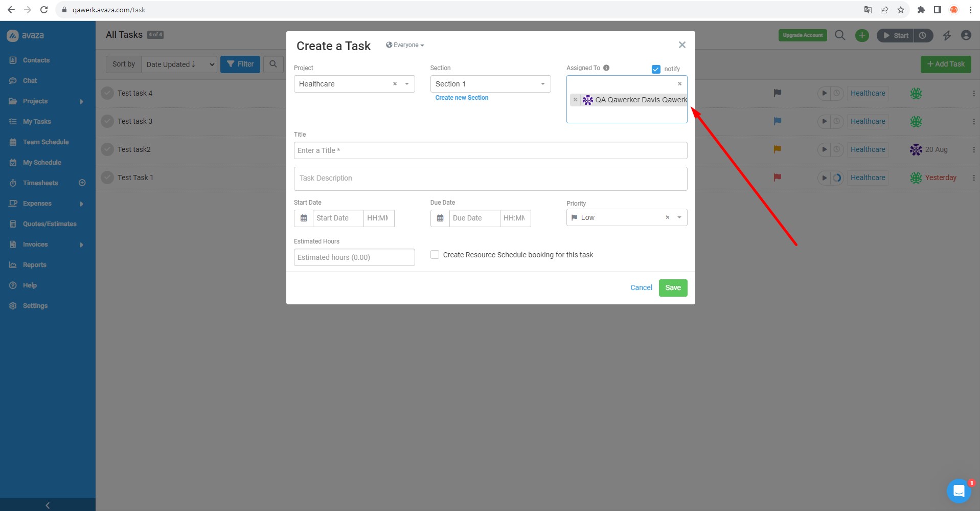Viewport: 980px width, 511px height.
Task: Click the task list search icon button
Action: point(274,64)
